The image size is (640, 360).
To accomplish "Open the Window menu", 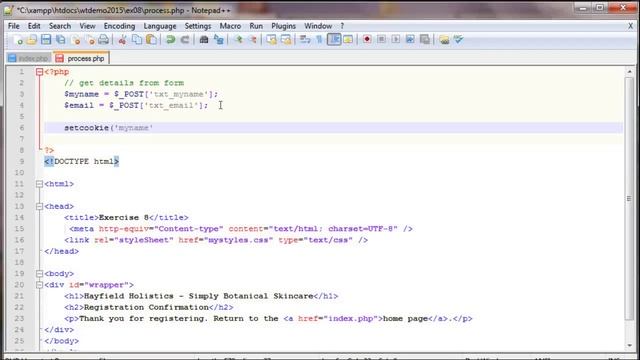I will 318,26.
